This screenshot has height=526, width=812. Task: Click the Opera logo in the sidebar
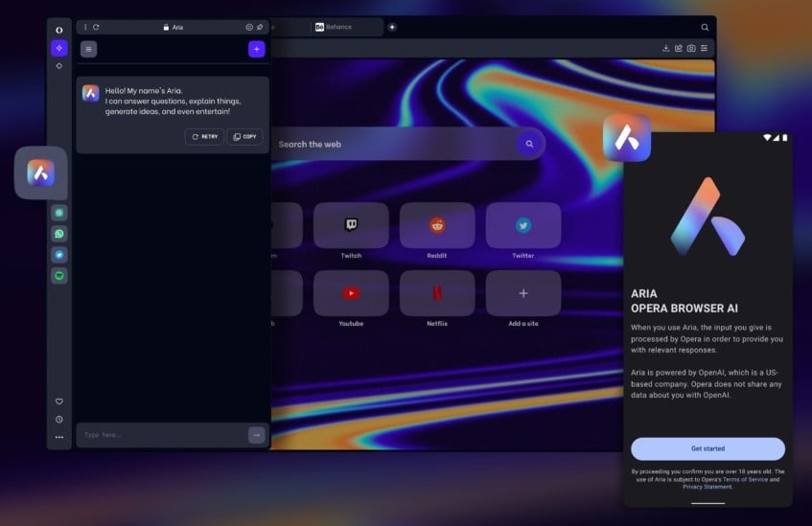[59, 30]
